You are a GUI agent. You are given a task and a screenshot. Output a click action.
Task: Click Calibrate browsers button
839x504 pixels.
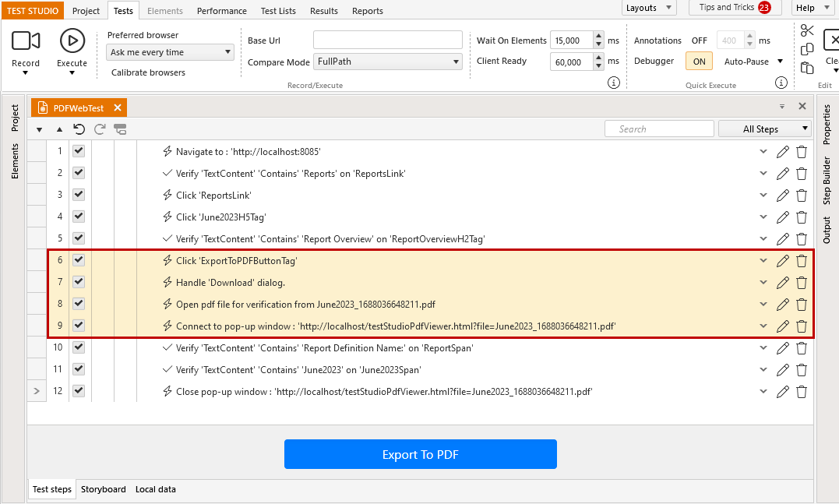(148, 72)
